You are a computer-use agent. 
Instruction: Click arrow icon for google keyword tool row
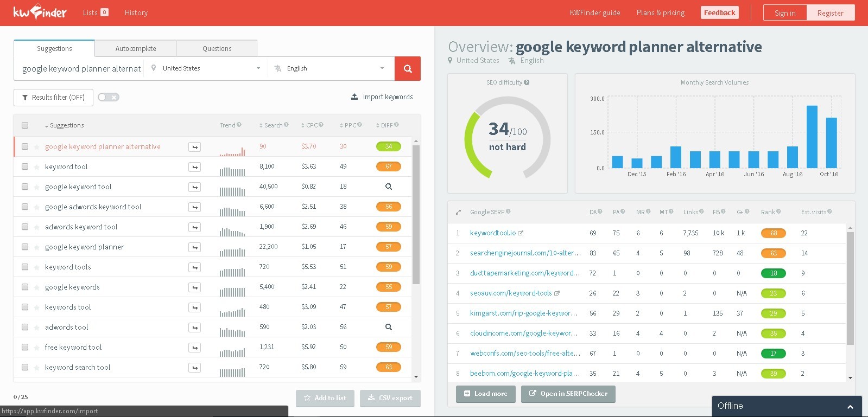point(195,187)
